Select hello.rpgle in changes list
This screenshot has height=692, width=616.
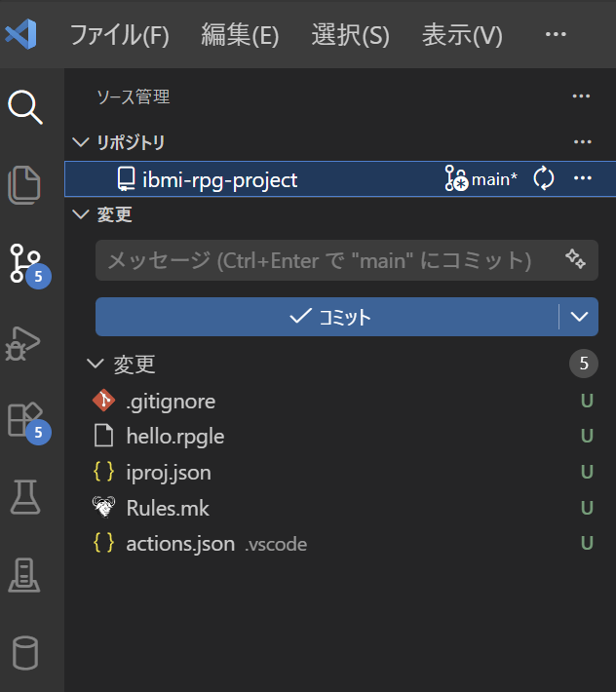point(175,437)
